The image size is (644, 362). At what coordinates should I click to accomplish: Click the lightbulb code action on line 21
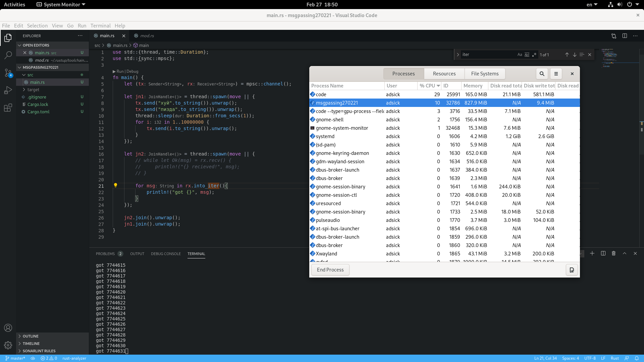pos(115,185)
